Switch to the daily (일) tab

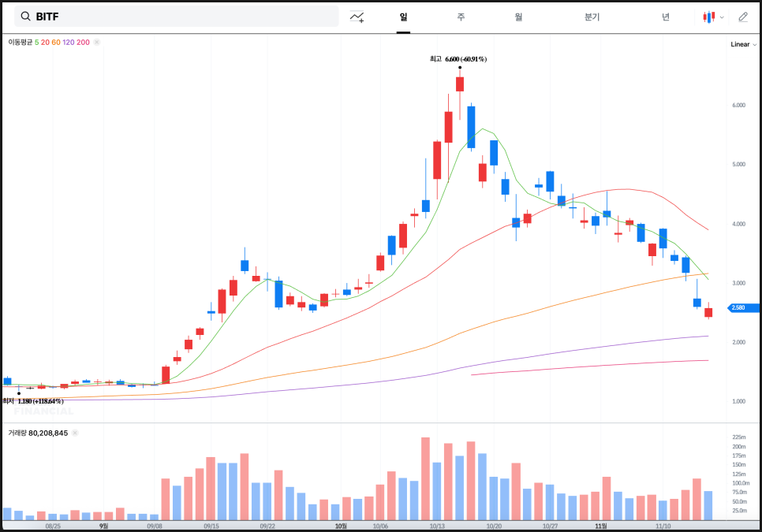click(x=403, y=17)
